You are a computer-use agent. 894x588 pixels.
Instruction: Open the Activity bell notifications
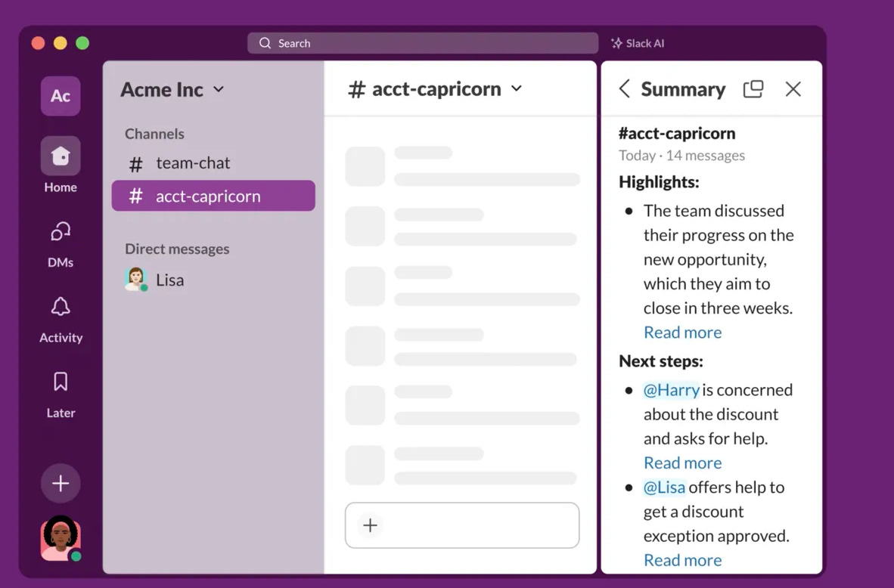tap(61, 320)
